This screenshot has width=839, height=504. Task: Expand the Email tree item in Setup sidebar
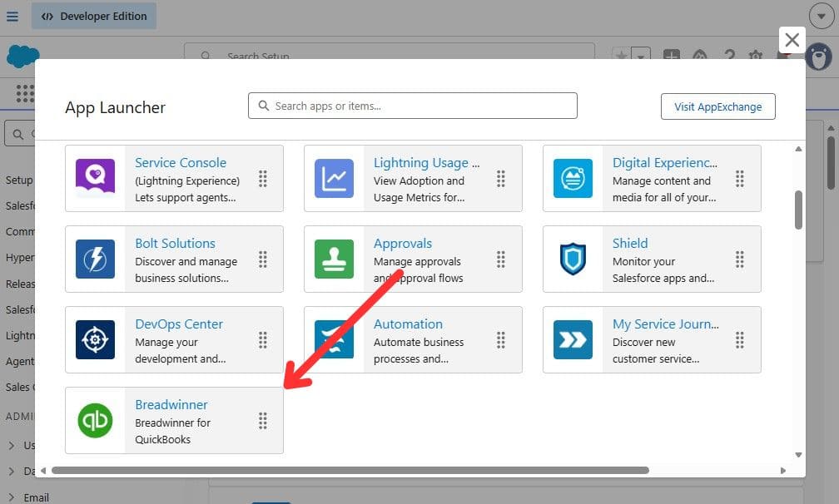point(12,497)
